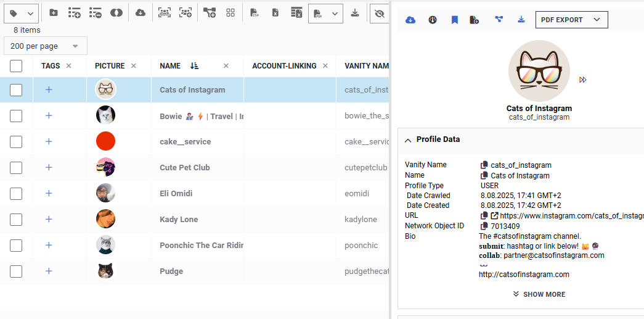The height and width of the screenshot is (319, 644).
Task: Click the blue cloud download icon in details panel
Action: (x=410, y=20)
